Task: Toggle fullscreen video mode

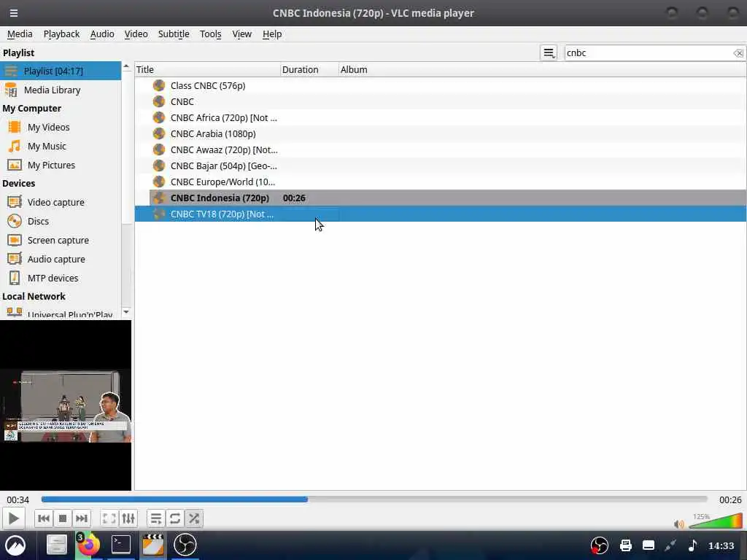Action: tap(109, 518)
